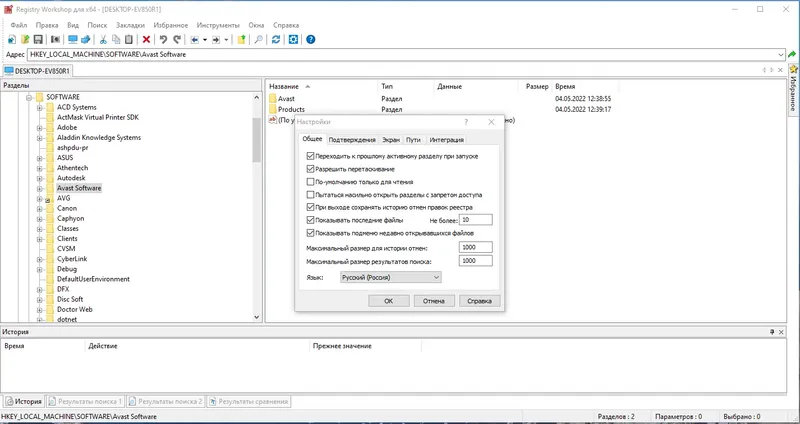Click the blue Help question mark icon

(311, 39)
